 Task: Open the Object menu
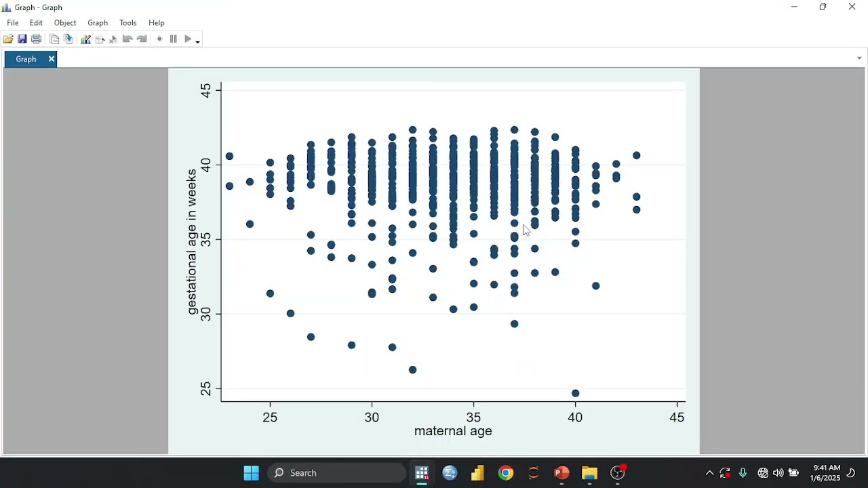tap(65, 23)
